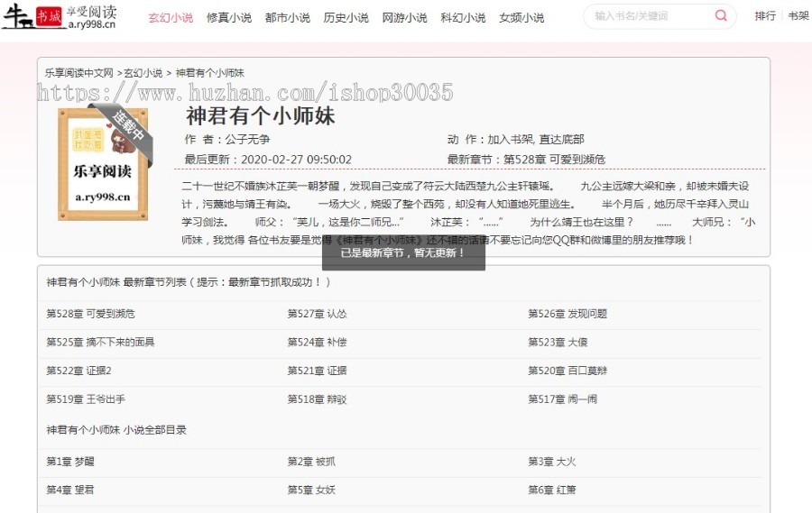Open chapter 第526章 发现问题
The width and height of the screenshot is (812, 513).
click(567, 314)
